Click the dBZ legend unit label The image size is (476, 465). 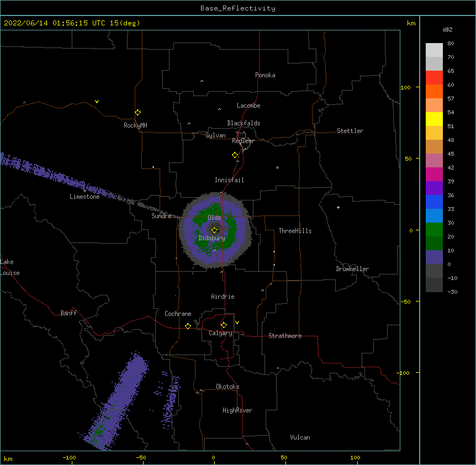(447, 30)
